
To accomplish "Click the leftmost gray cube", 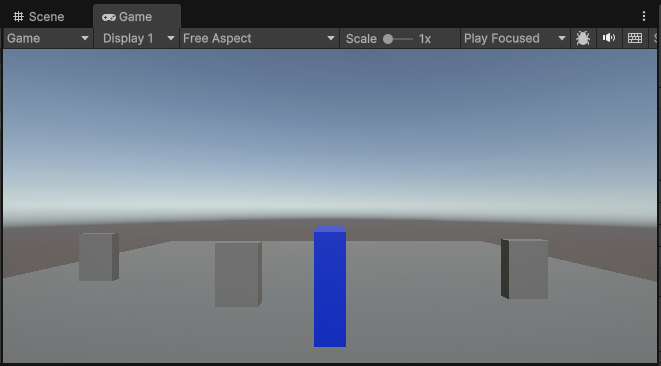I will click(99, 257).
